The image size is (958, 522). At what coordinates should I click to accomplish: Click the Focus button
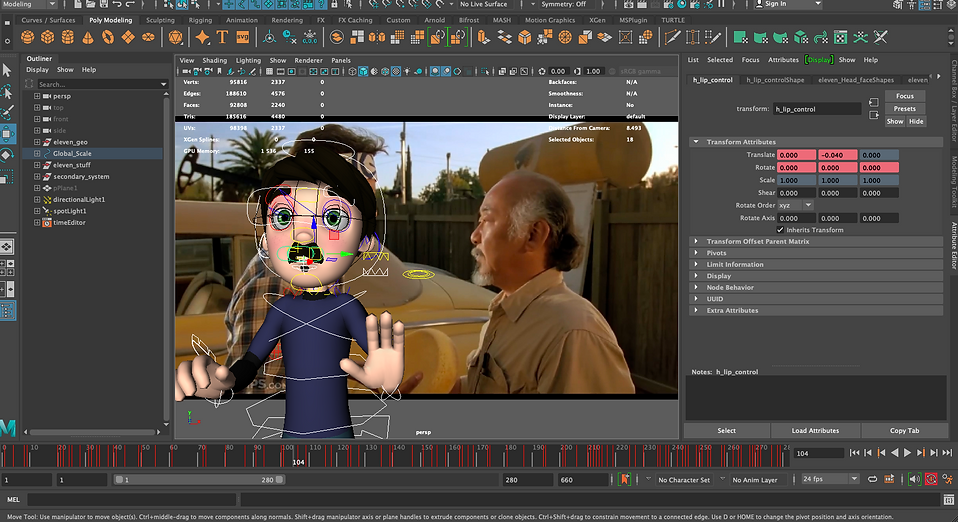pos(905,96)
